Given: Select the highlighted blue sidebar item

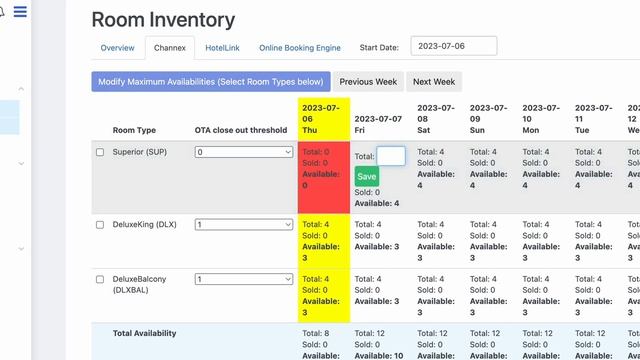Looking at the screenshot, I should 9,118.
